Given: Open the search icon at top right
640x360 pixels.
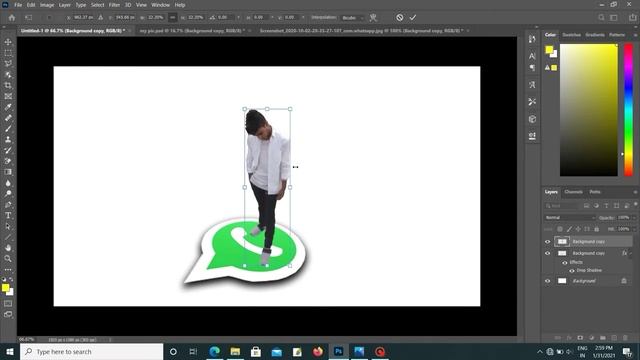Looking at the screenshot, I should coord(601,18).
